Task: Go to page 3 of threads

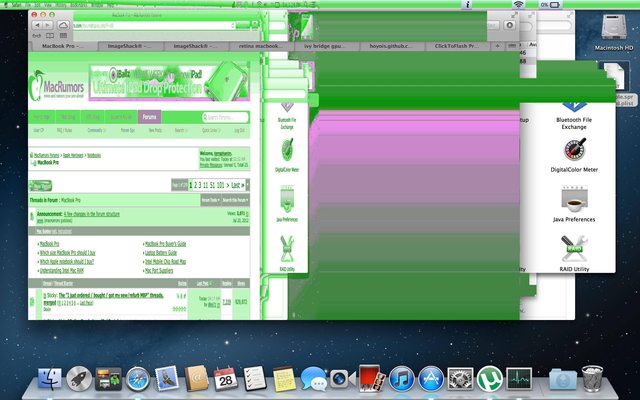Action: pyautogui.click(x=200, y=185)
